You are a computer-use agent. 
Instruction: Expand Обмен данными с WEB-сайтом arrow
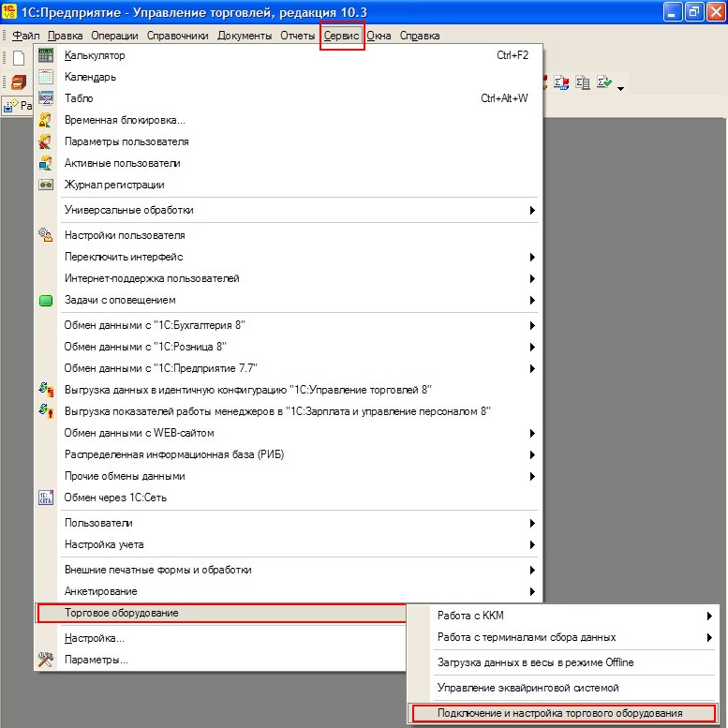point(532,433)
